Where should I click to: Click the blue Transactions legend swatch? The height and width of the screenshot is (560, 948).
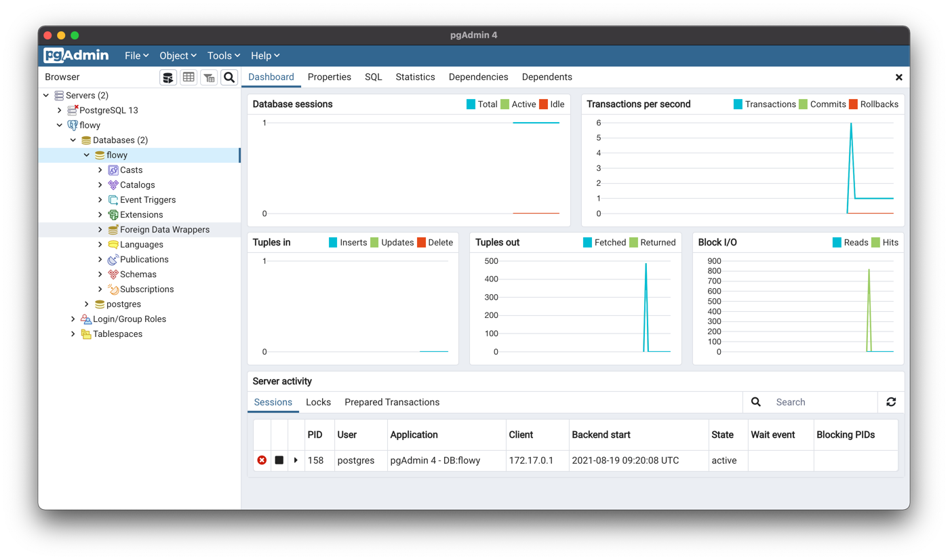coord(738,104)
